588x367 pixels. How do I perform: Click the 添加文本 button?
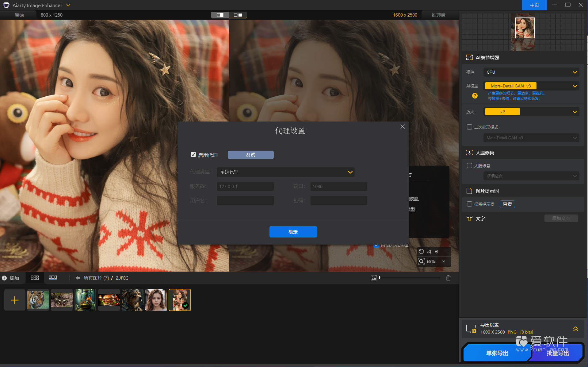coord(561,218)
